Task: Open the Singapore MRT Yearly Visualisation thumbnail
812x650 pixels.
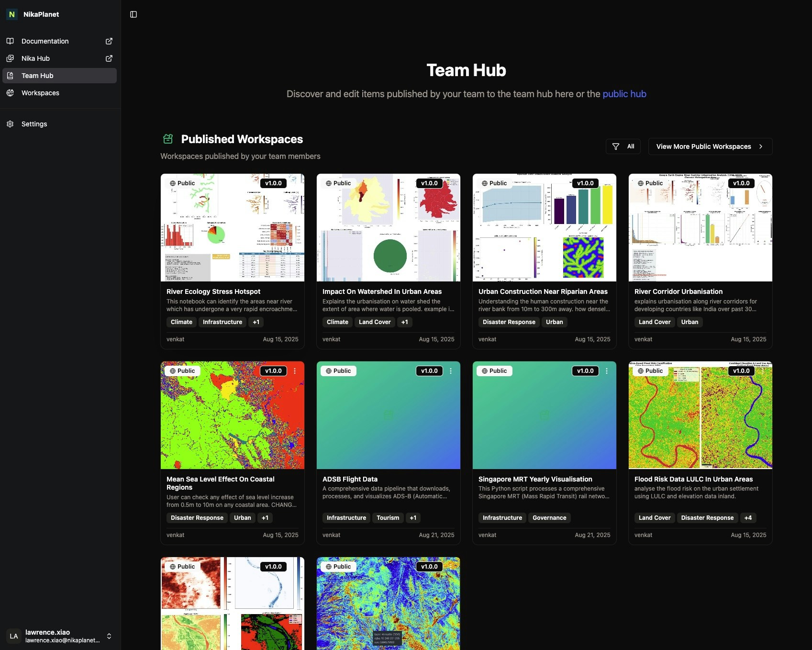Action: pyautogui.click(x=545, y=415)
